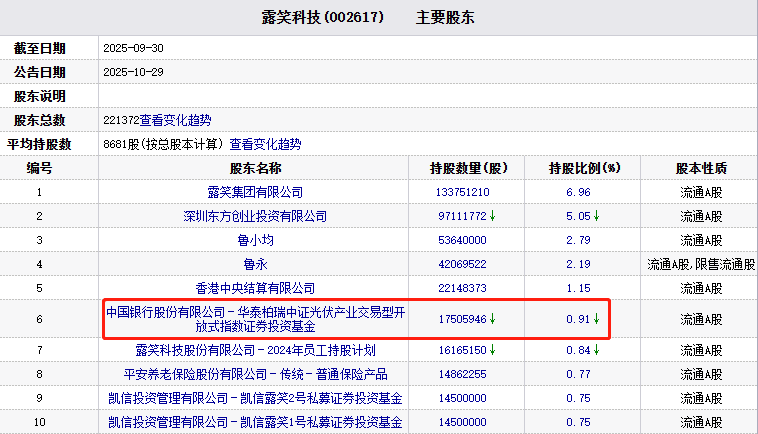Click the green down arrow beside 97111772

[494, 216]
